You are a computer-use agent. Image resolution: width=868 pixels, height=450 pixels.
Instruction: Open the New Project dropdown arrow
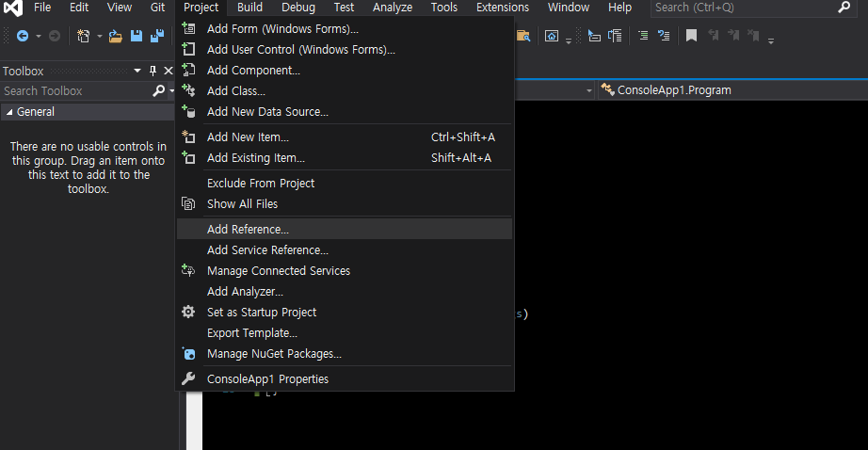point(99,37)
